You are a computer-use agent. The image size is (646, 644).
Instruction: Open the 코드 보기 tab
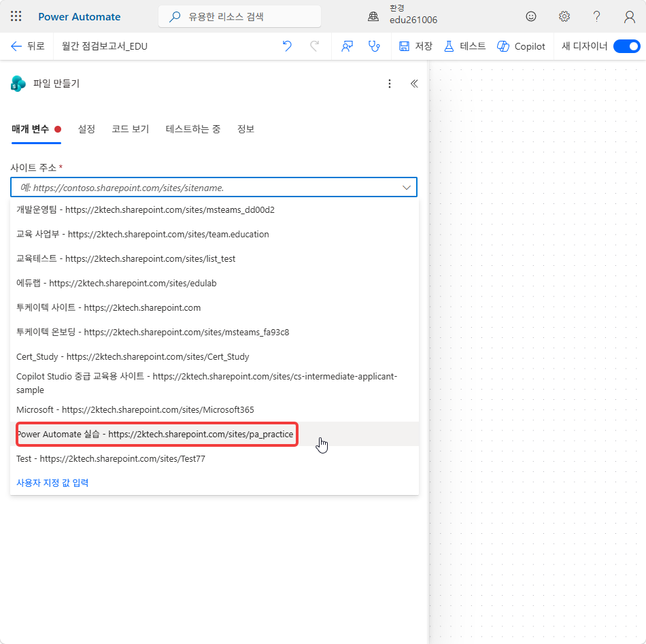pyautogui.click(x=130, y=129)
